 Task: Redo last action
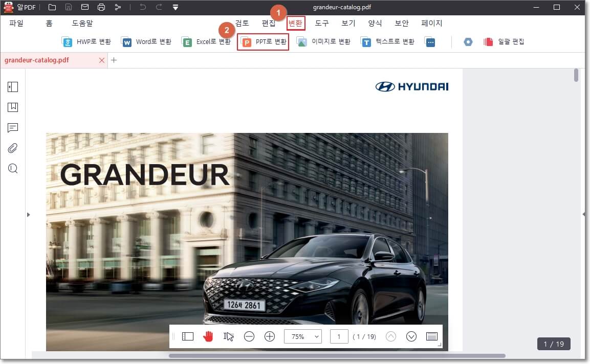point(159,7)
